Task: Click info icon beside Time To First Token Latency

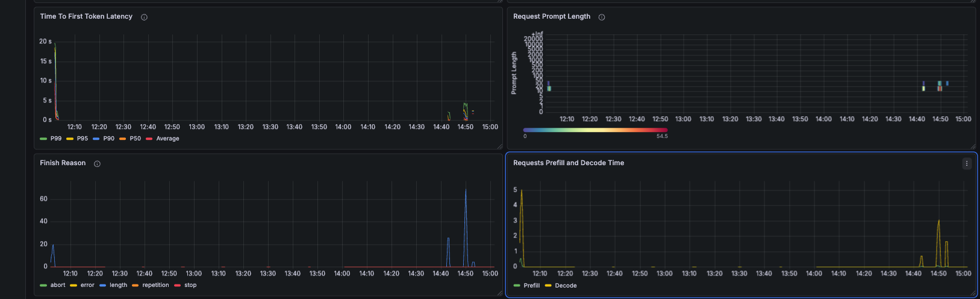Action: tap(144, 17)
